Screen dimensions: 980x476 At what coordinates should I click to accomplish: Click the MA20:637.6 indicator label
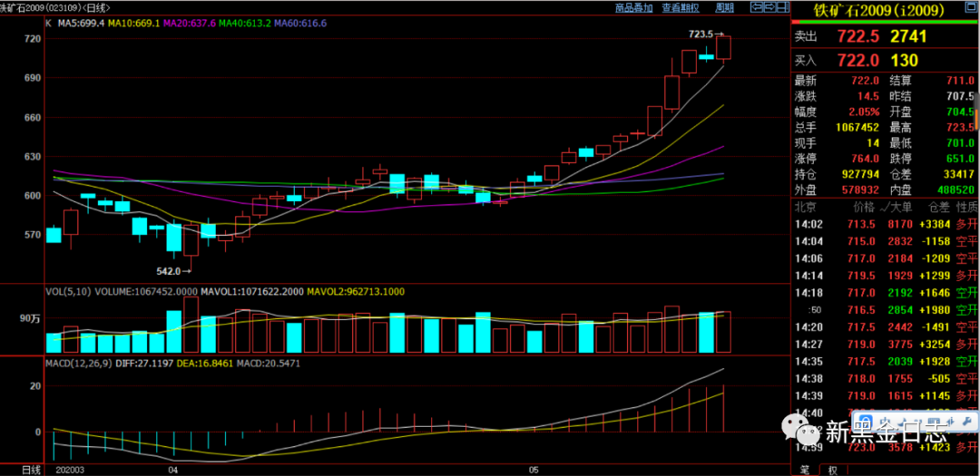190,23
